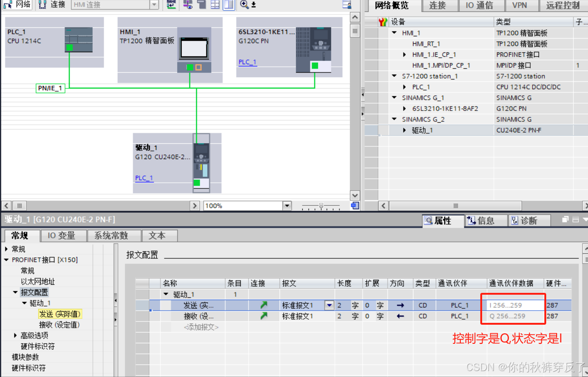Click the PN/IE_1 subnet label
Viewport: 588px width, 377px height.
point(50,88)
